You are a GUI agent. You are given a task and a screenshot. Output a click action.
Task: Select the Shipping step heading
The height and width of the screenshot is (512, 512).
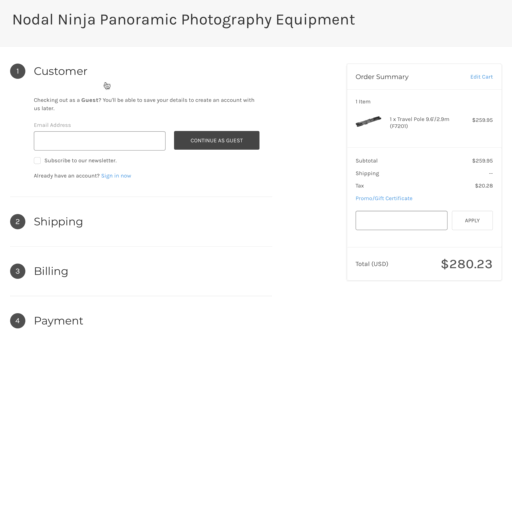(58, 222)
